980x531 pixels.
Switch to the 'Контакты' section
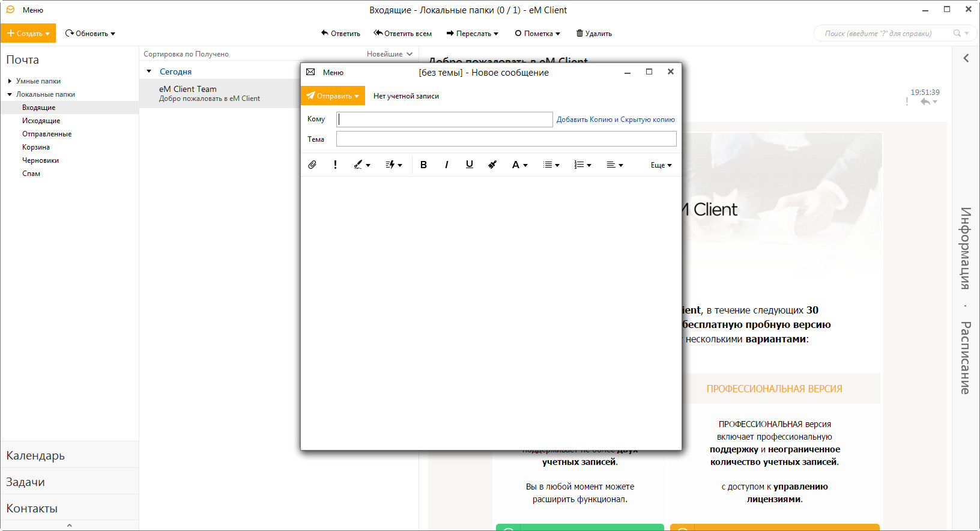click(x=70, y=508)
